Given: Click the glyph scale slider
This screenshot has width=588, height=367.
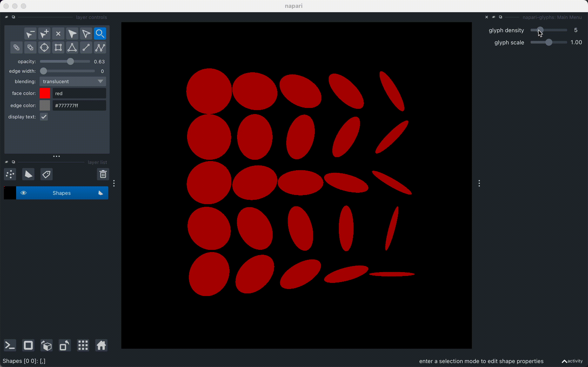Looking at the screenshot, I should click(549, 42).
